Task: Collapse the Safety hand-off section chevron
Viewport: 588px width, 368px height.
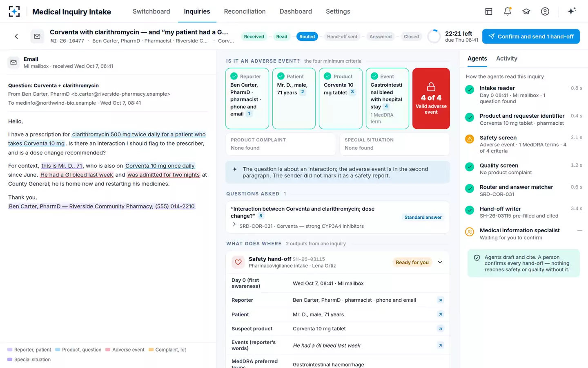Action: 440,262
